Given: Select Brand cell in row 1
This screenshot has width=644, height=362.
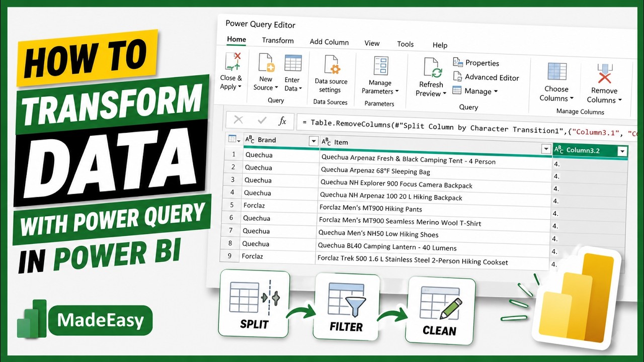Looking at the screenshot, I should (x=281, y=155).
